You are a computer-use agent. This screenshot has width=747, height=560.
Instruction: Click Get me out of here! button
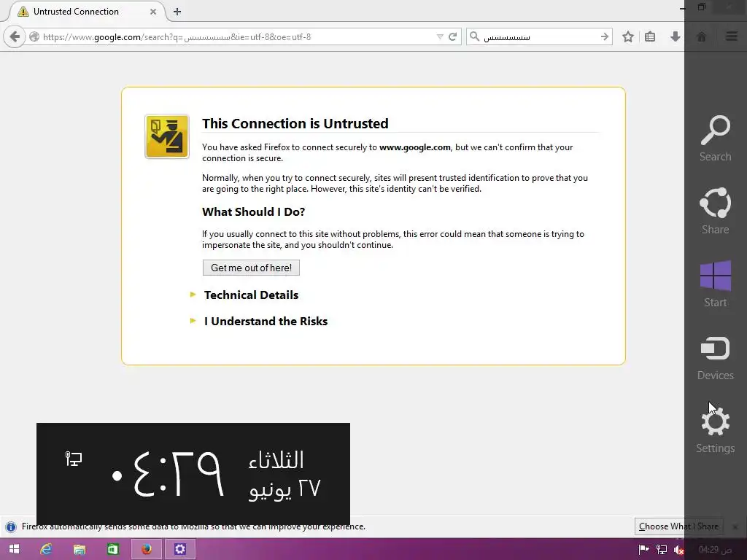pyautogui.click(x=251, y=268)
